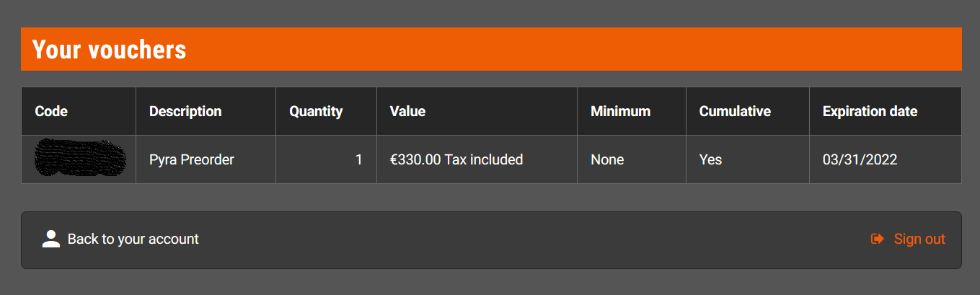Select the Description column header
The width and height of the screenshot is (980, 295).
185,111
